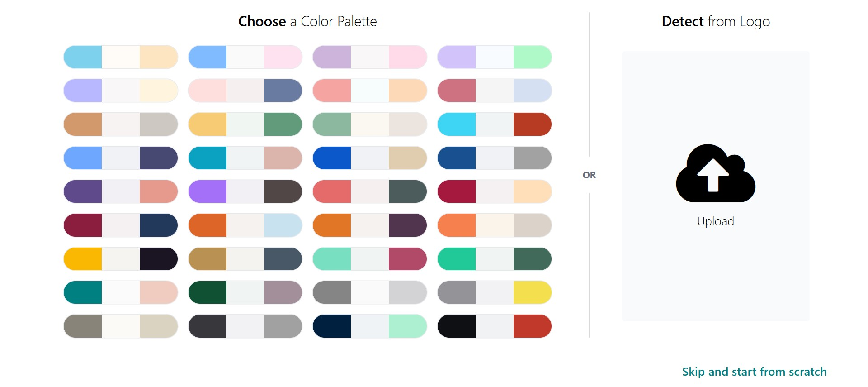The image size is (868, 387).
Task: Select the royal blue and beige palette
Action: tap(369, 158)
